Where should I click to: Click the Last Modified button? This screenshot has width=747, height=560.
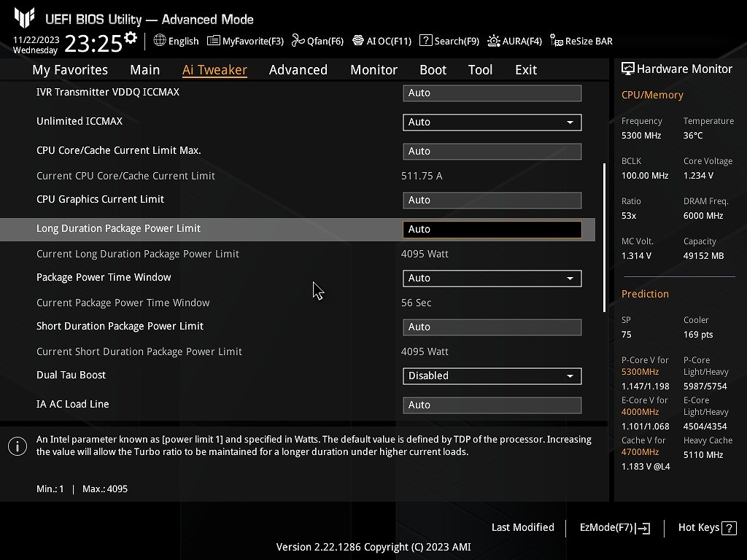tap(522, 528)
